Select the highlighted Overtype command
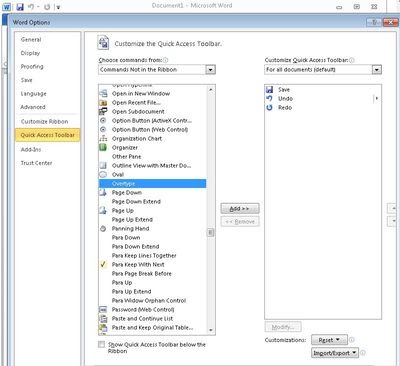The height and width of the screenshot is (366, 400). tap(152, 184)
